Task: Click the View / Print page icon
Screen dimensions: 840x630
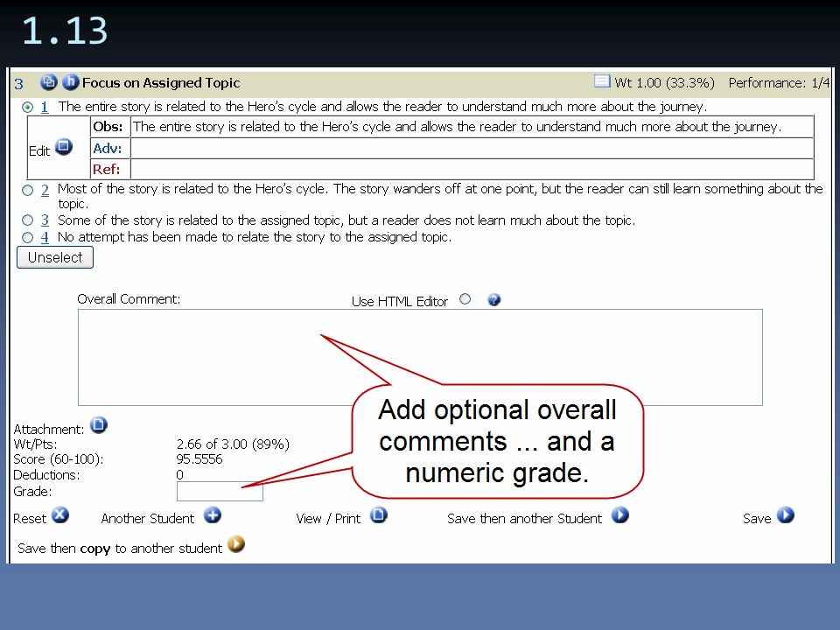Action: click(x=379, y=515)
